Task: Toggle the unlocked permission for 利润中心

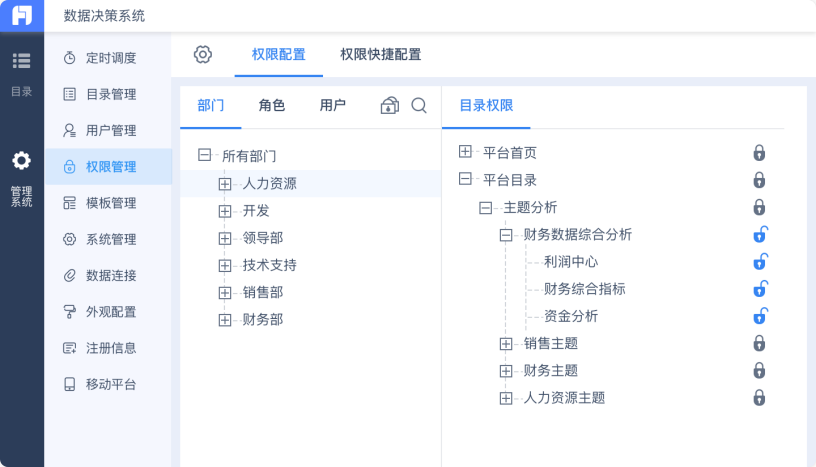Action: [x=759, y=262]
